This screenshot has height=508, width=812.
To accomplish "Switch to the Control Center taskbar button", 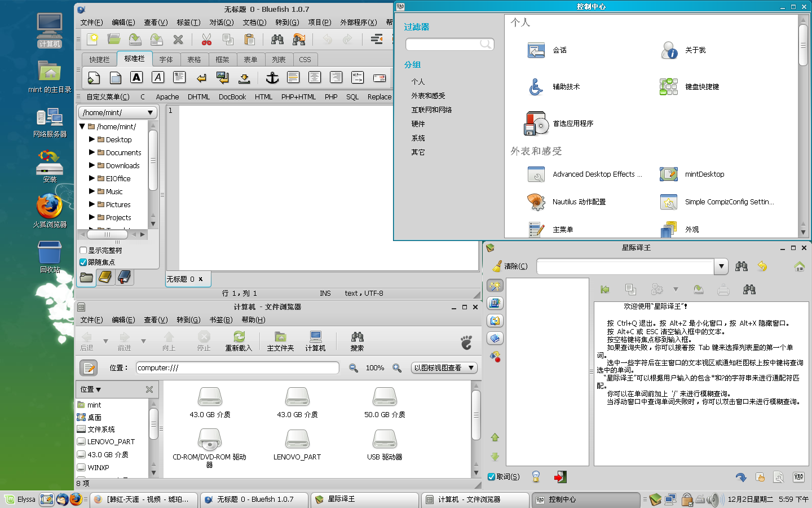I will tap(586, 500).
